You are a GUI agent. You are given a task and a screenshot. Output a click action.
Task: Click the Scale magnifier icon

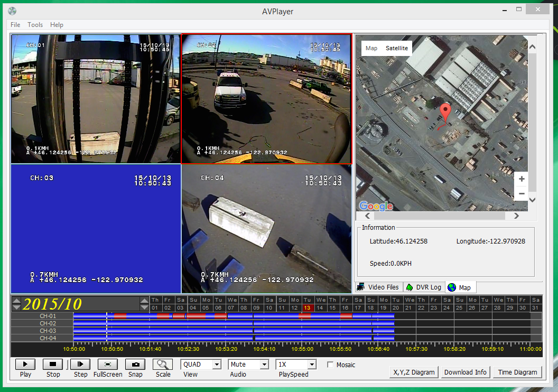click(163, 364)
